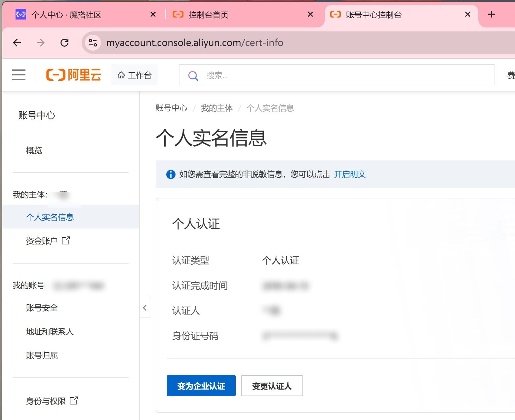This screenshot has height=420, width=515.
Task: Click the browser back arrow
Action: [x=17, y=43]
